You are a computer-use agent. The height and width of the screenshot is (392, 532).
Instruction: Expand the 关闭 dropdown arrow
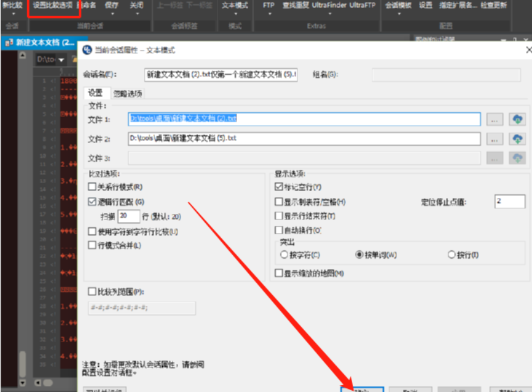coord(138,14)
